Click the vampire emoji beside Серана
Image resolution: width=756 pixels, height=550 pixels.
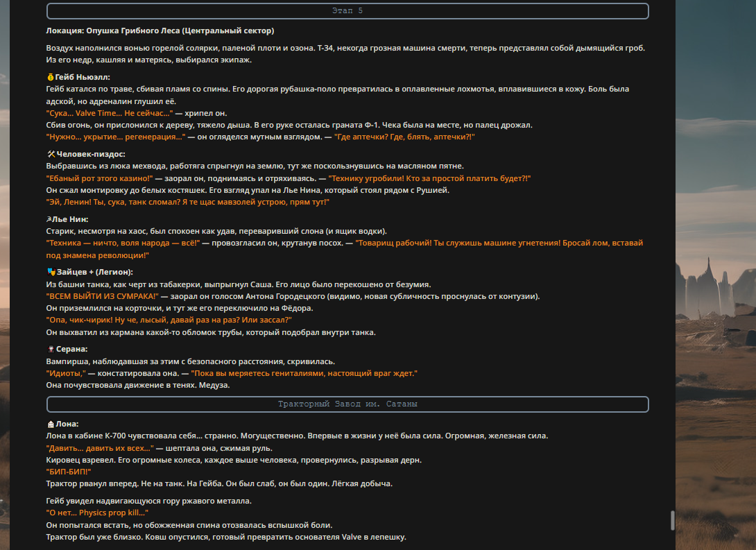51,349
